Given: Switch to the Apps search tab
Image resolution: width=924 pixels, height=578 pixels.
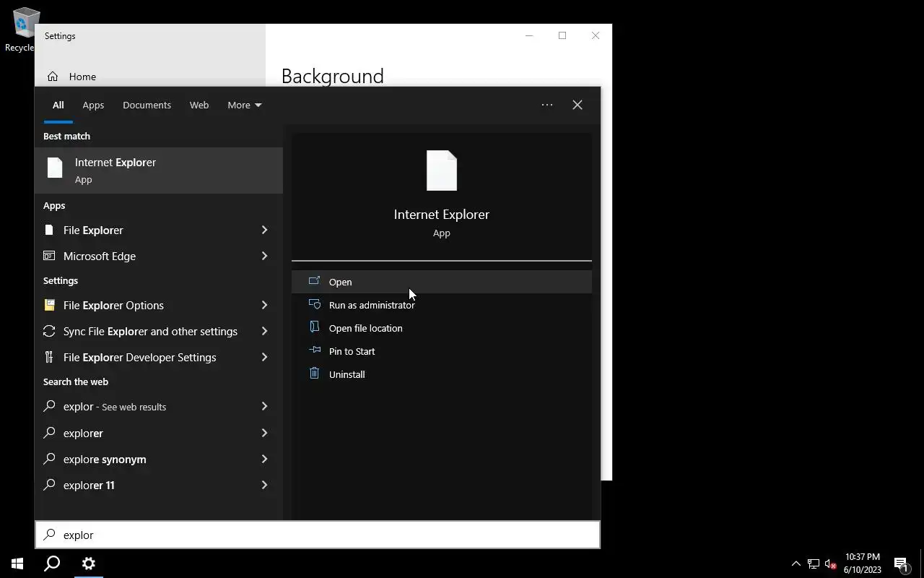Looking at the screenshot, I should tap(93, 105).
